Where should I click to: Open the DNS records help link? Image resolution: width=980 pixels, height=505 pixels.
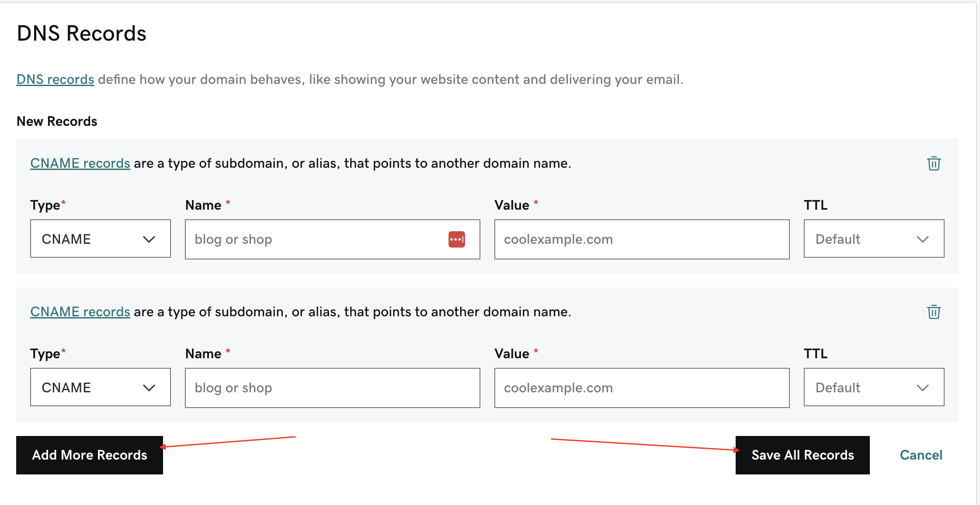pos(55,80)
